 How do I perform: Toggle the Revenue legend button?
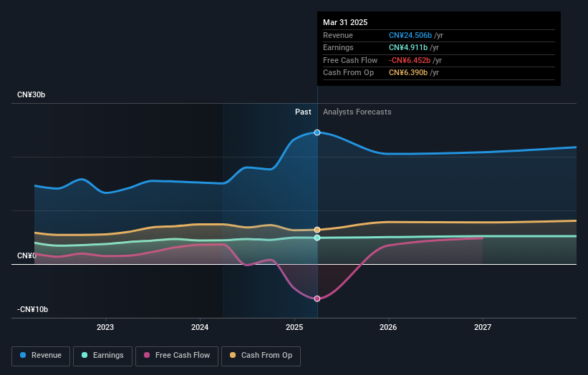click(41, 356)
